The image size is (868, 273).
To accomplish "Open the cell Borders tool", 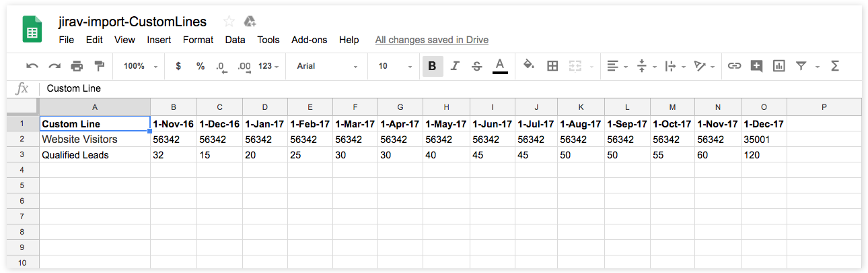I will click(x=552, y=66).
